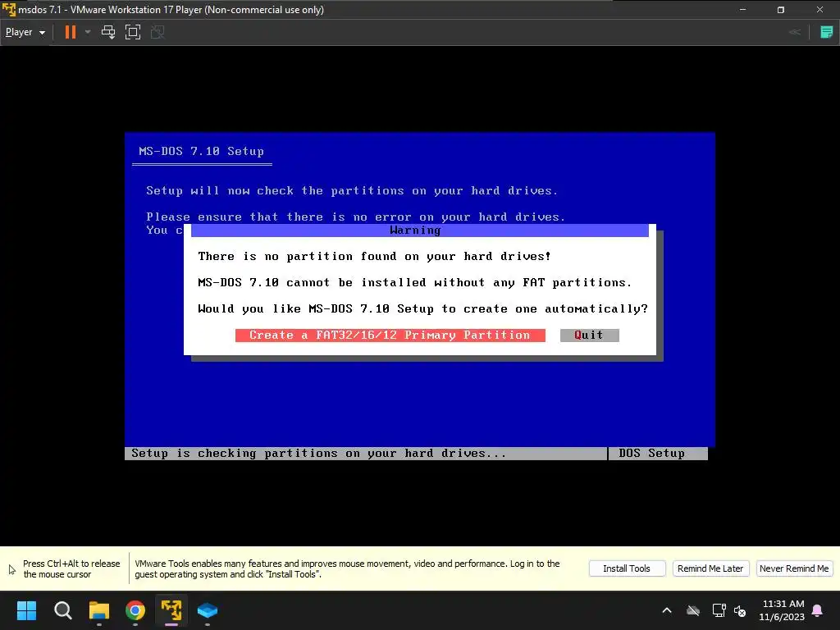Image resolution: width=840 pixels, height=630 pixels.
Task: Click the cloud sync tray icon
Action: coord(693,610)
